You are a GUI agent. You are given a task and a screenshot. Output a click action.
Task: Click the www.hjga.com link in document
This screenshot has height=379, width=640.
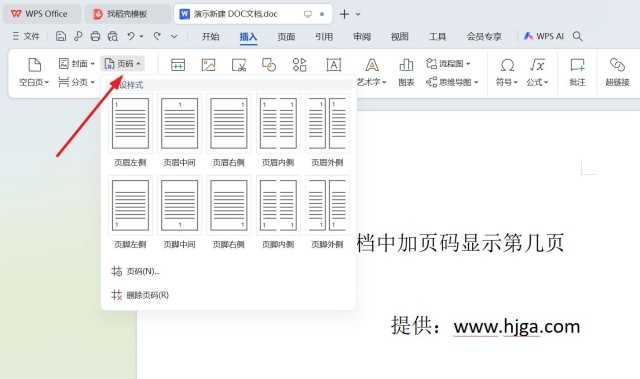(x=517, y=327)
